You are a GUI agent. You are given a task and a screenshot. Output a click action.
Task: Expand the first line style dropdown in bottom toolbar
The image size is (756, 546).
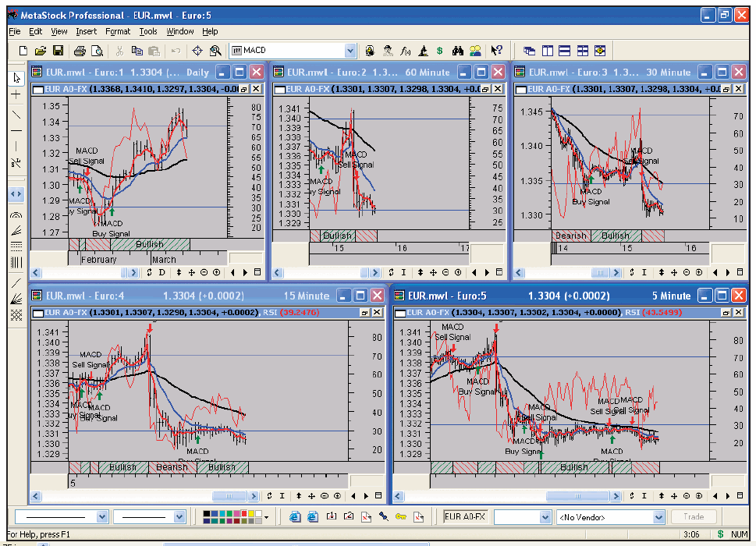(101, 517)
